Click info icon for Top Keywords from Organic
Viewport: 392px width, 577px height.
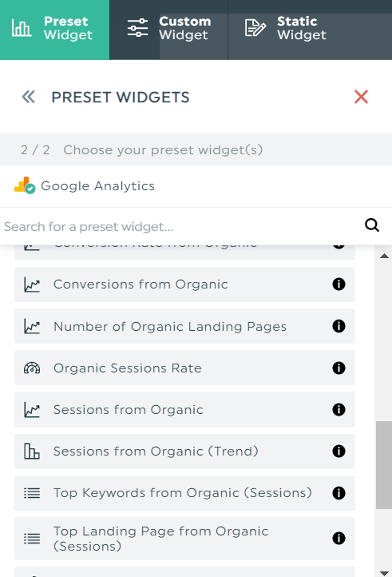tap(339, 493)
